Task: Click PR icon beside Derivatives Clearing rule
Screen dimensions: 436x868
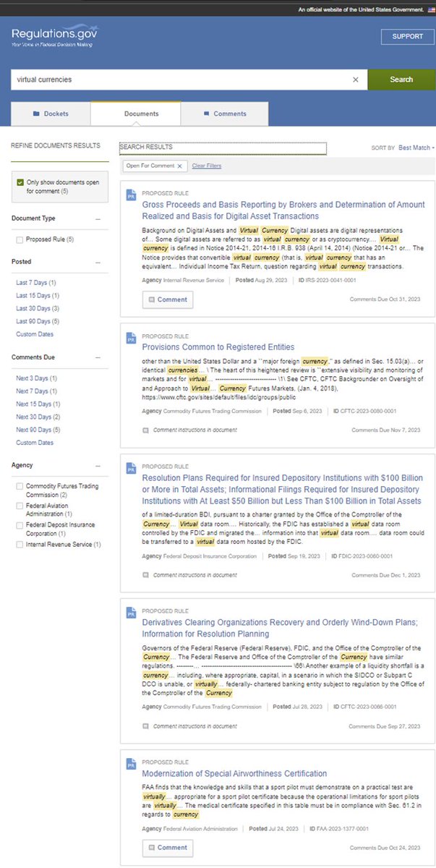Action: 131,613
